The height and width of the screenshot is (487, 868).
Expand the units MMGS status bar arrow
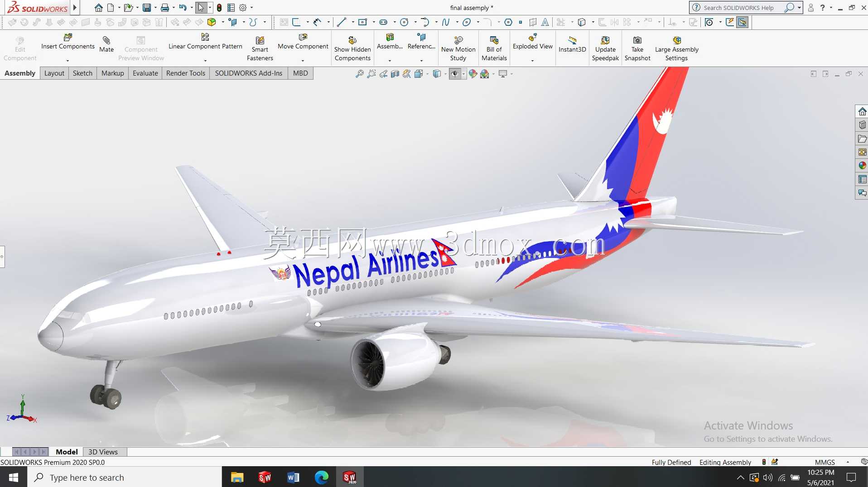(848, 462)
